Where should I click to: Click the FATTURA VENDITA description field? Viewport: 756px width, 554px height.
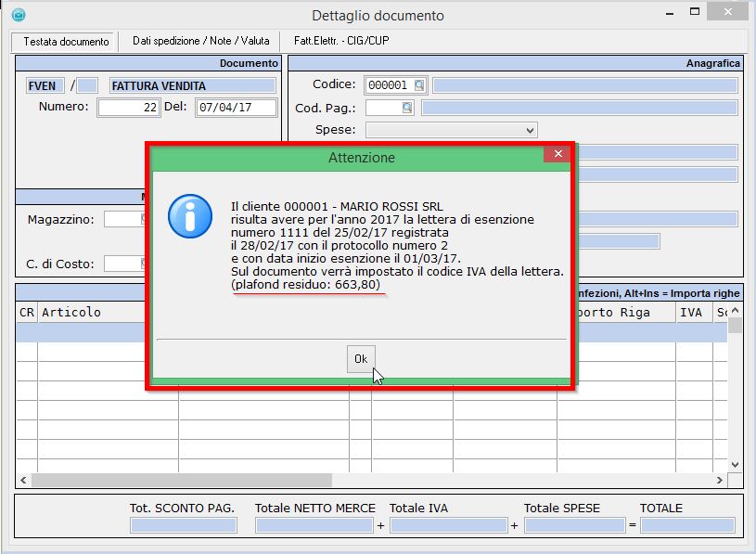click(x=192, y=85)
